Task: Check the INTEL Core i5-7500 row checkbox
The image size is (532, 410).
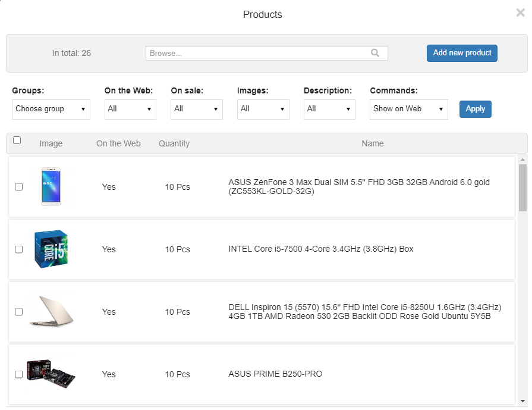Action: pyautogui.click(x=18, y=249)
